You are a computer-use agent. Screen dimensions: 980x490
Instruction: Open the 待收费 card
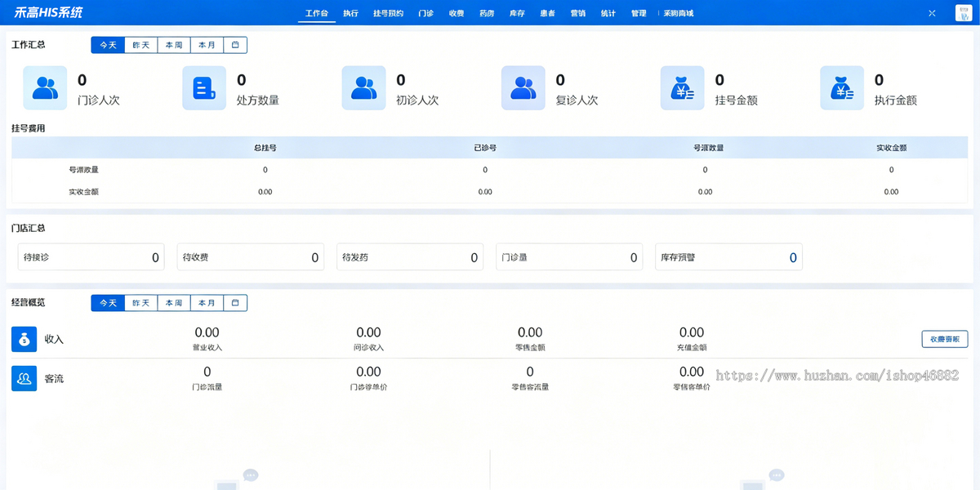(x=250, y=257)
